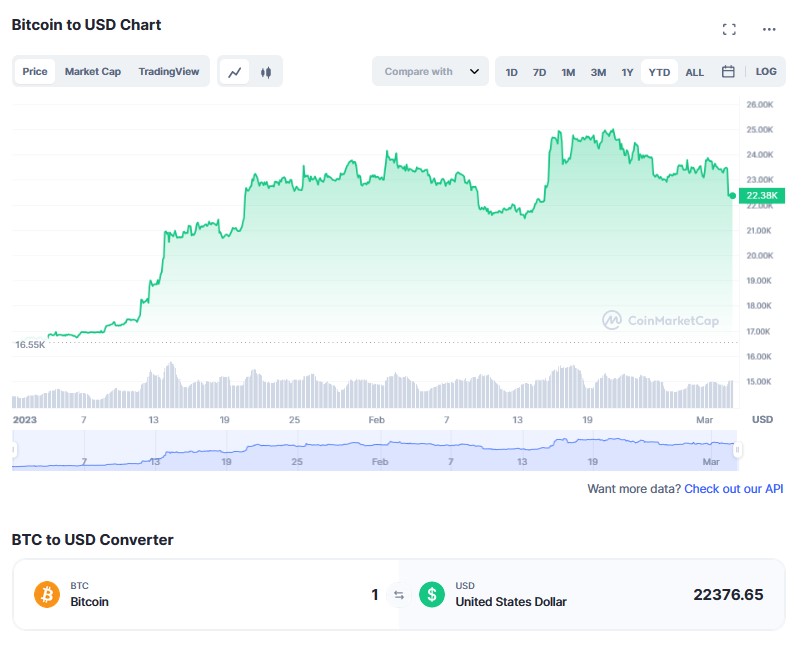Grab the right range slider handle

point(737,450)
